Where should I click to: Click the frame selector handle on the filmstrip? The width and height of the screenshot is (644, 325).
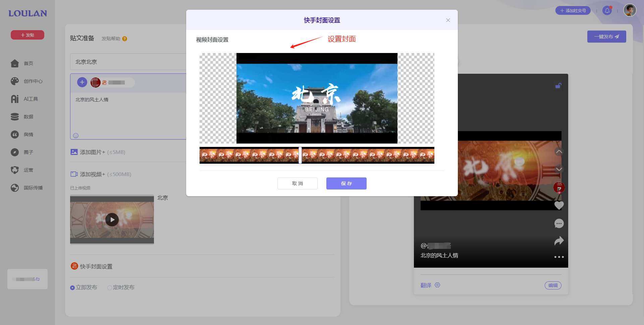(x=300, y=155)
